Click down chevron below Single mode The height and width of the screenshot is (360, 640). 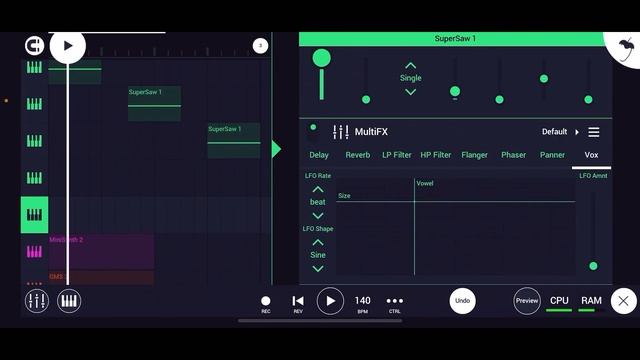click(x=411, y=92)
